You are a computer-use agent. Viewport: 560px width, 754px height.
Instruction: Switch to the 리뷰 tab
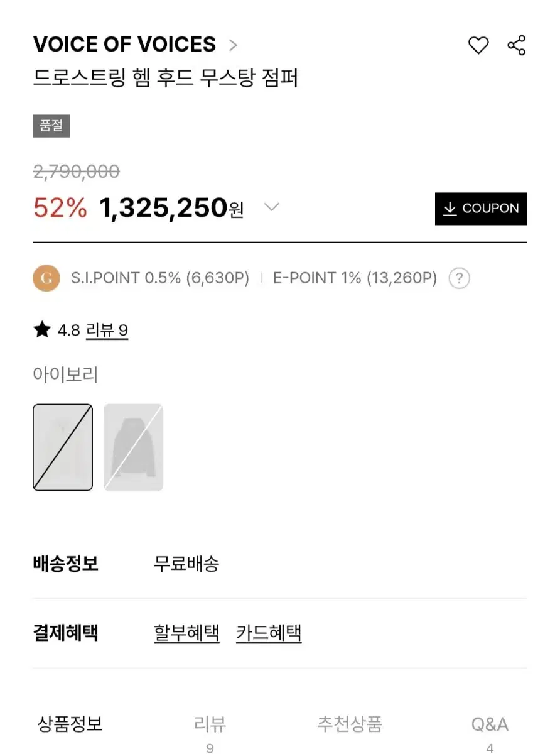(210, 731)
